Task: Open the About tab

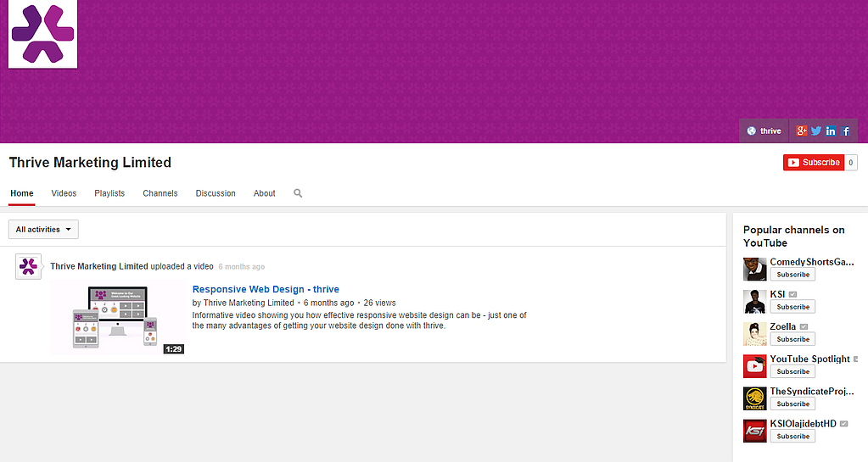Action: pos(264,193)
